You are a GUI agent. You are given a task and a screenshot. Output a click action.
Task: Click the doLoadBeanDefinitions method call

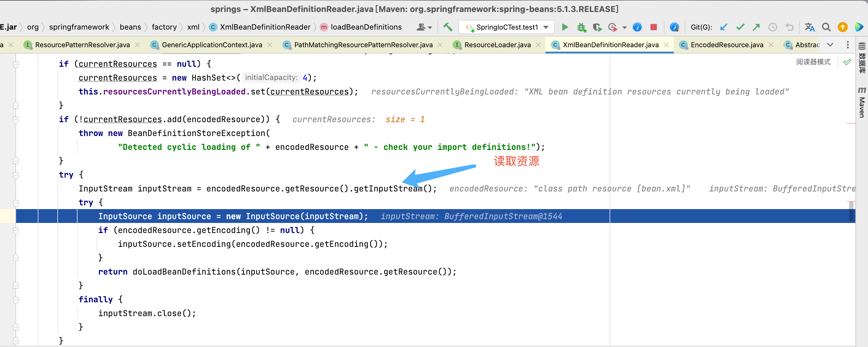[x=185, y=272]
